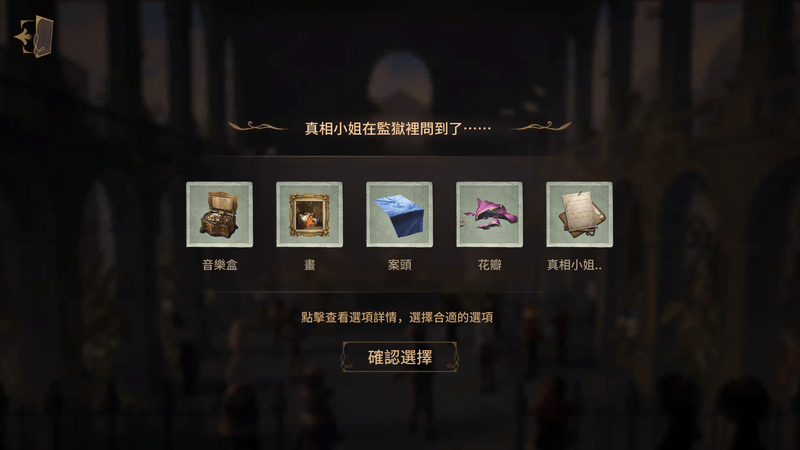Viewport: 800px width, 450px height.
Task: Confirm choice with 確認選擇 button
Action: point(399,357)
